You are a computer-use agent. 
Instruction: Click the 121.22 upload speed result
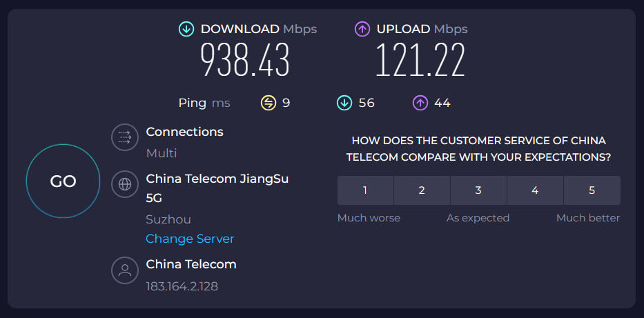click(x=420, y=59)
